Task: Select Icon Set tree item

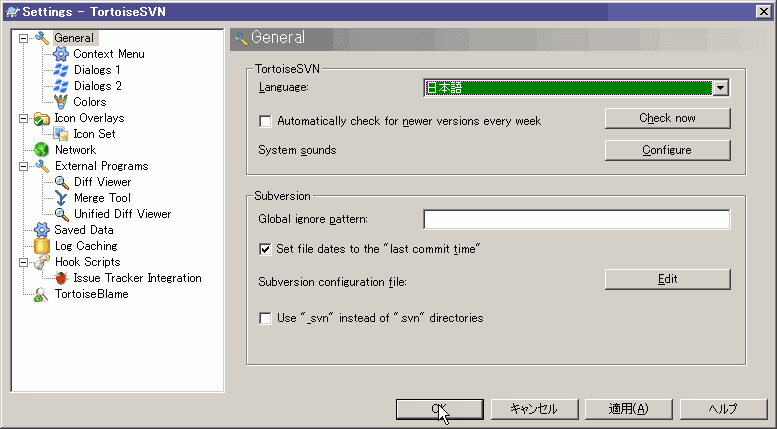Action: pyautogui.click(x=94, y=134)
